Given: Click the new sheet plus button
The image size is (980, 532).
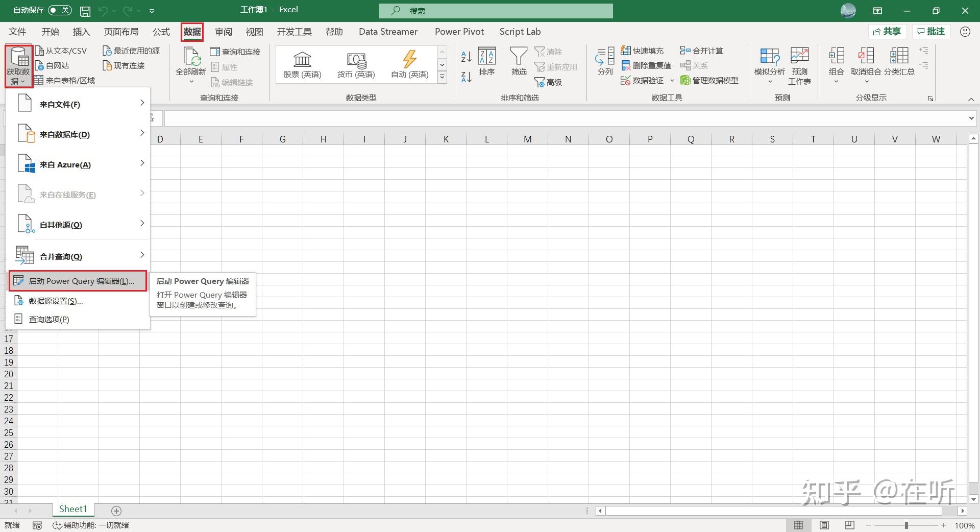Looking at the screenshot, I should (116, 510).
